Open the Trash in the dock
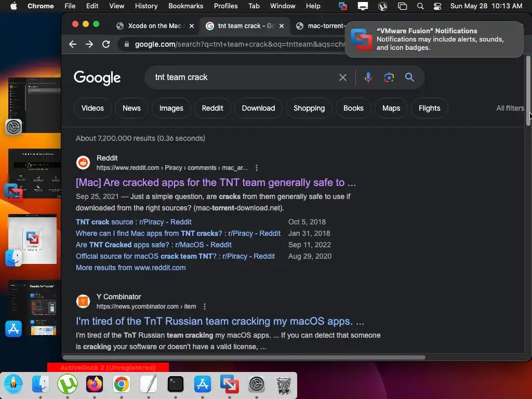 [284, 385]
